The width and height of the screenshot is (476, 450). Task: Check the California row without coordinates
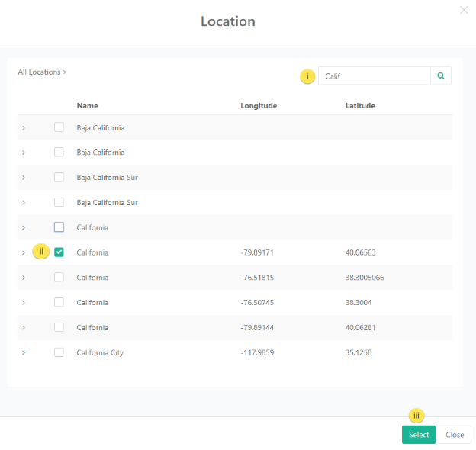(x=59, y=227)
